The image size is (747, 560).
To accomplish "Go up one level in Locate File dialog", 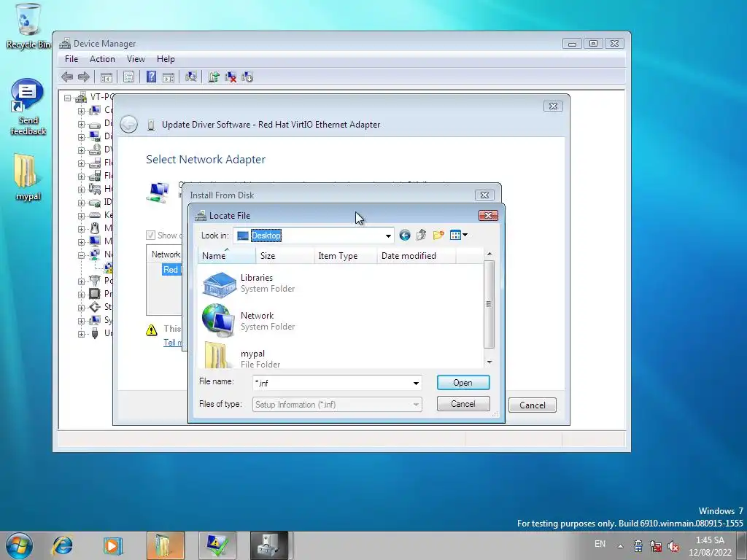I will (x=421, y=236).
